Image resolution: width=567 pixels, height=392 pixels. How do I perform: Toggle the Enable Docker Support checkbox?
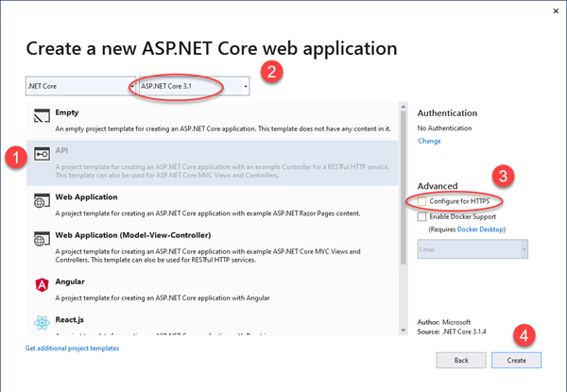[421, 216]
